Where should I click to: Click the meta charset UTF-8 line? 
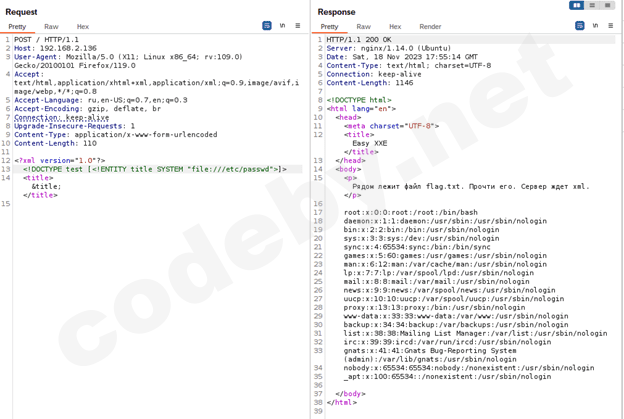[391, 126]
